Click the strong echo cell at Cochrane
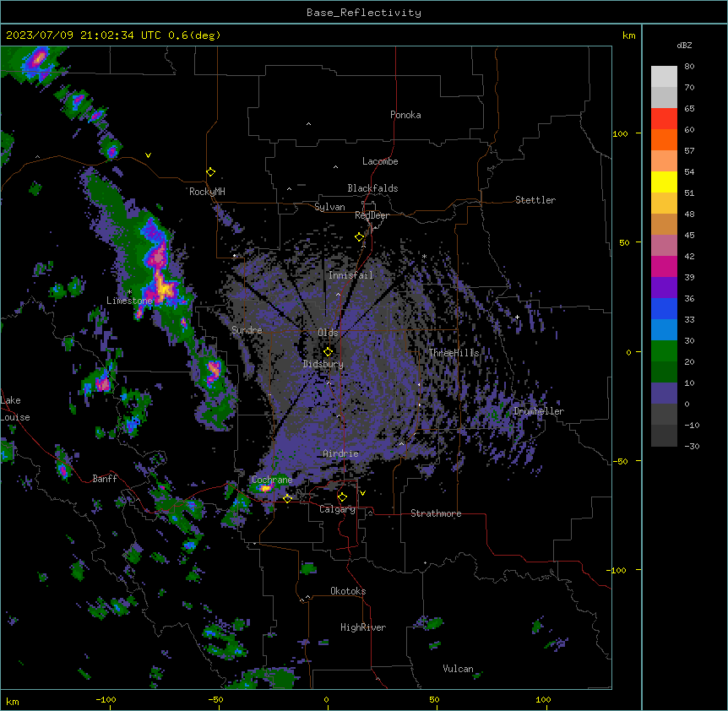This screenshot has height=711, width=728. pos(264,488)
